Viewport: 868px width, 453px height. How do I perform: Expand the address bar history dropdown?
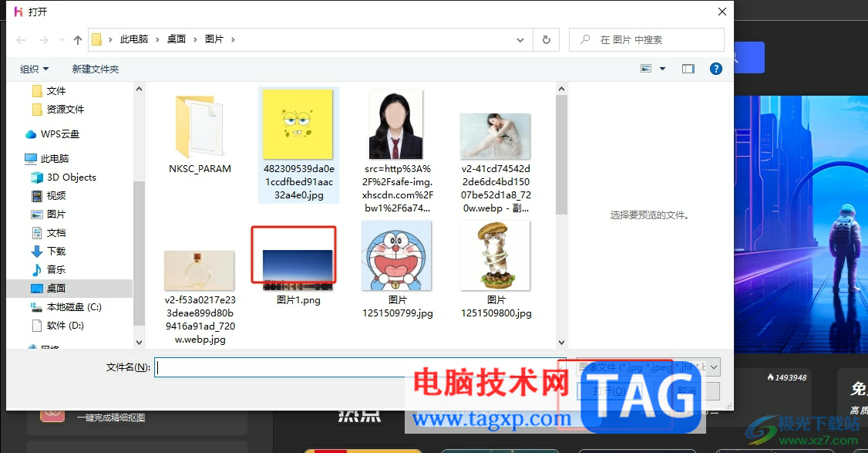coord(520,40)
